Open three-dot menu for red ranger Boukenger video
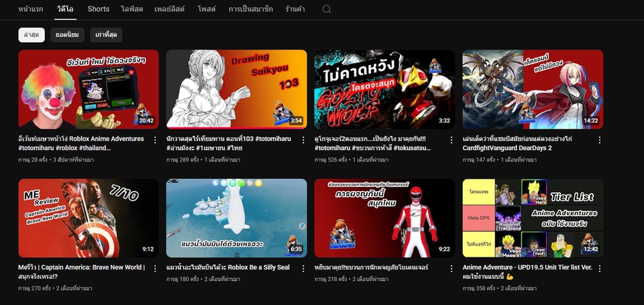The height and width of the screenshot is (305, 644). coord(451,268)
